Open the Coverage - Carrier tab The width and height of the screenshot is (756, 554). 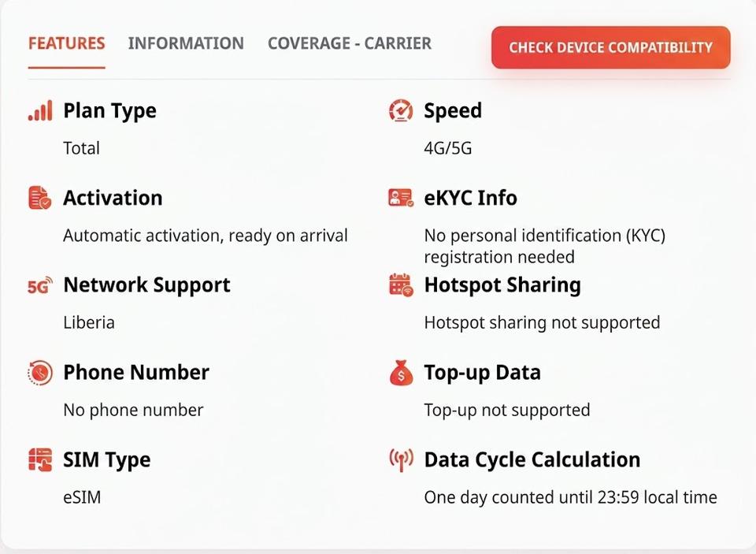pyautogui.click(x=350, y=43)
